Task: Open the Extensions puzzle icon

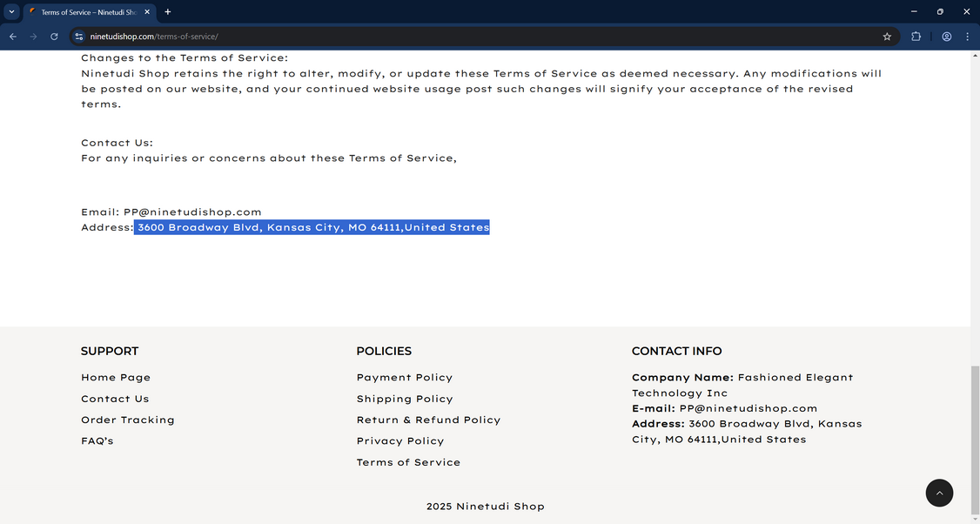Action: coord(916,37)
